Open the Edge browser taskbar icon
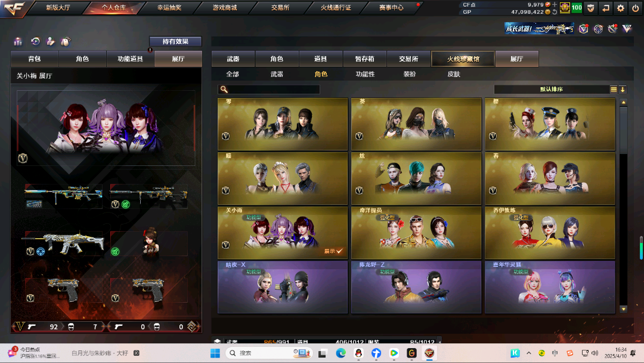This screenshot has width=644, height=363. pos(340,353)
